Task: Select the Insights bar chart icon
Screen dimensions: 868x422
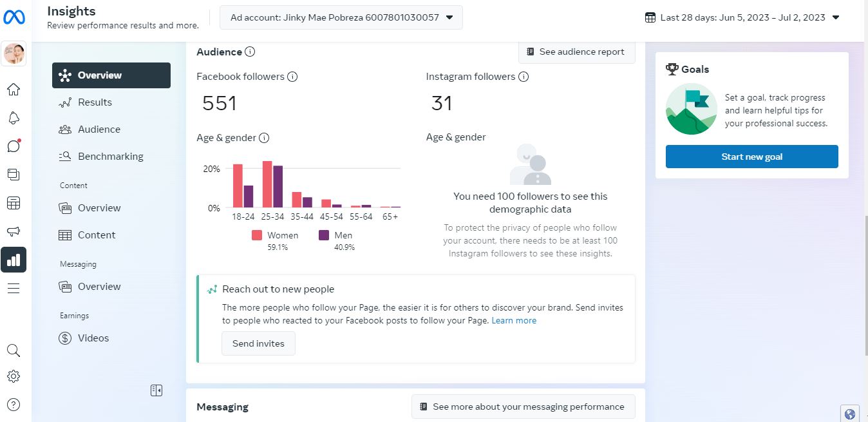Action: 14,260
